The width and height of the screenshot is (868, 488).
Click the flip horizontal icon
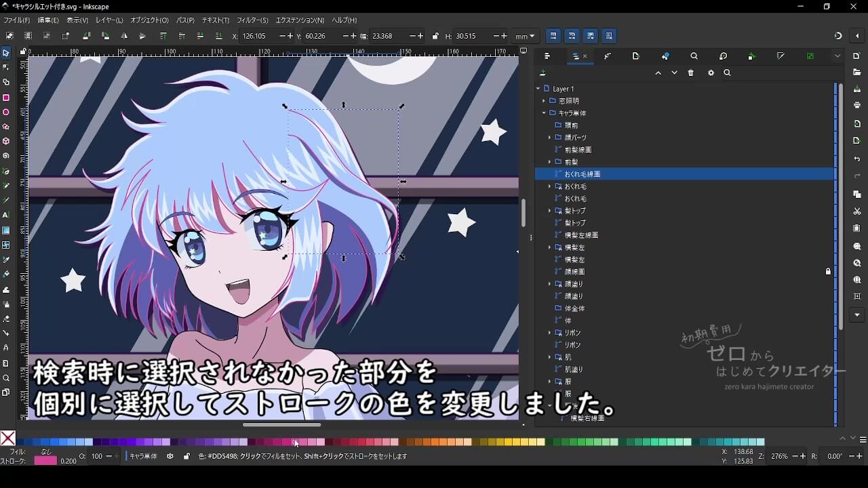click(x=124, y=36)
